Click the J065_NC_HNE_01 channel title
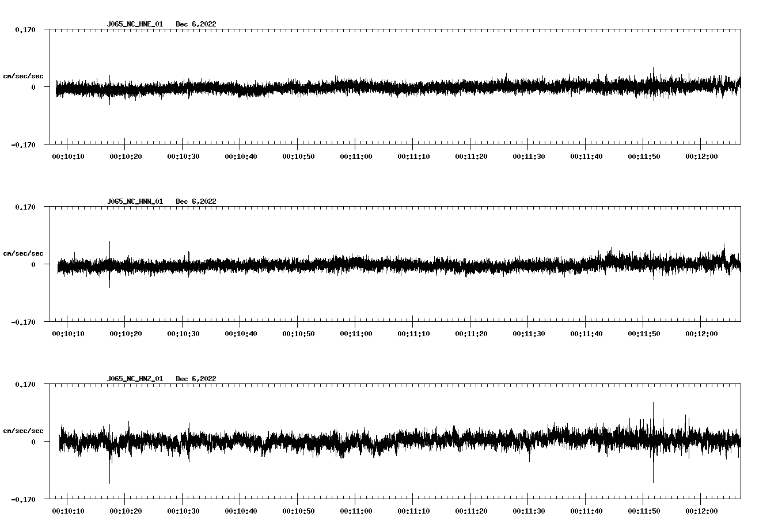This screenshot has height=532, width=782. coord(134,24)
